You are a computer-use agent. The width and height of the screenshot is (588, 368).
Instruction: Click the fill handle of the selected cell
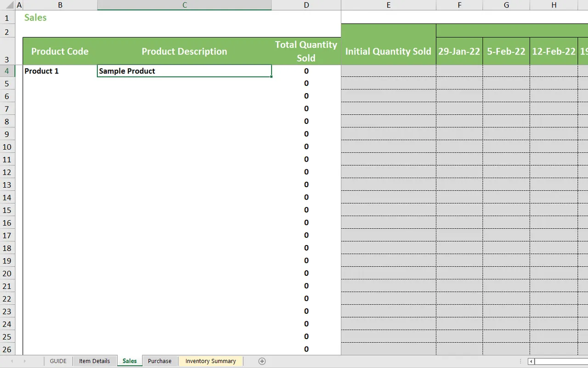coord(271,77)
